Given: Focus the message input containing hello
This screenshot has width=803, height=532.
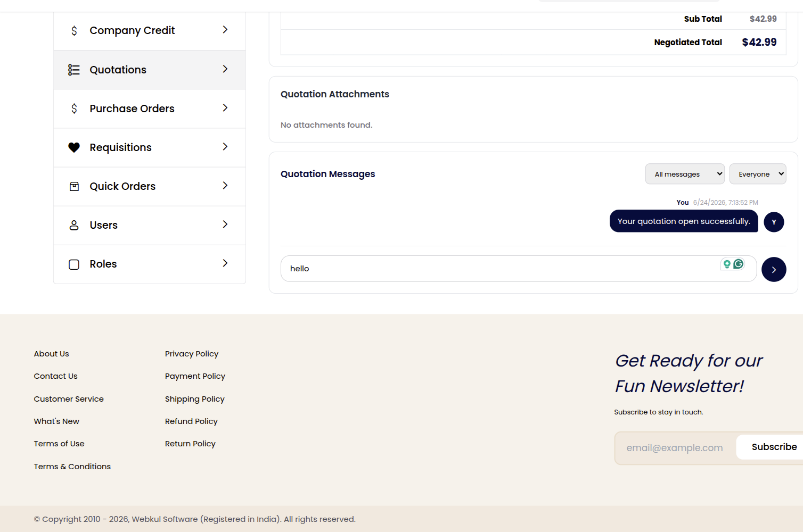Looking at the screenshot, I should (x=519, y=269).
